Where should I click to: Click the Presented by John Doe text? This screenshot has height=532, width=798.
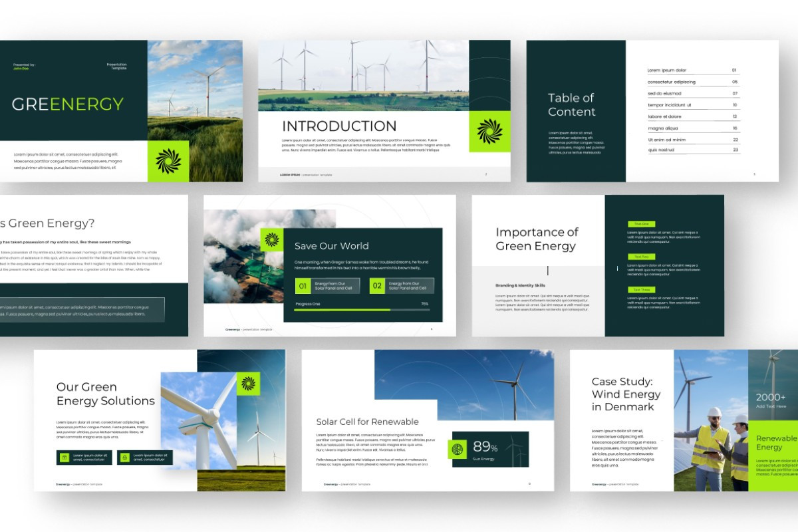(x=27, y=66)
